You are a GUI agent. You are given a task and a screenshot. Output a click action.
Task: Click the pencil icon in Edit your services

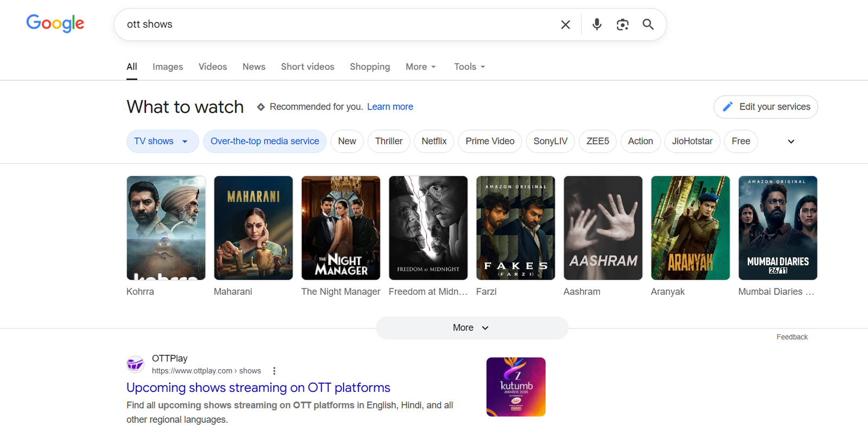coord(727,107)
